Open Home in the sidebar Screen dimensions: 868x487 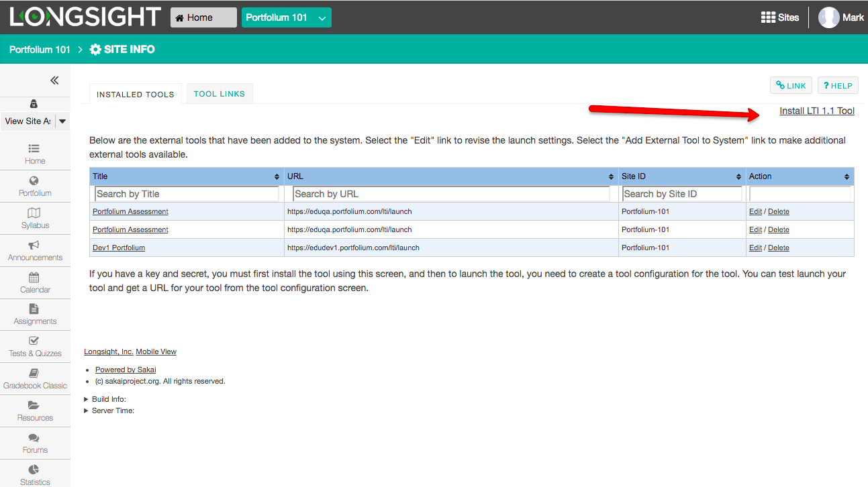pyautogui.click(x=35, y=154)
